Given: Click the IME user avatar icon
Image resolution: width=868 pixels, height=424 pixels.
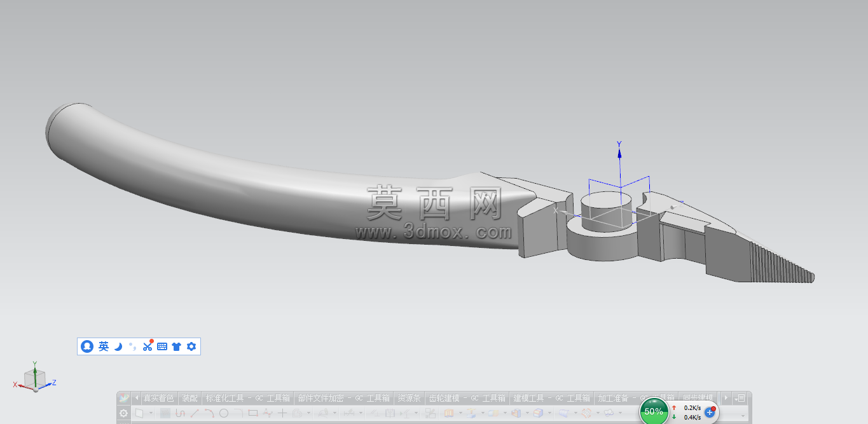Looking at the screenshot, I should 87,346.
